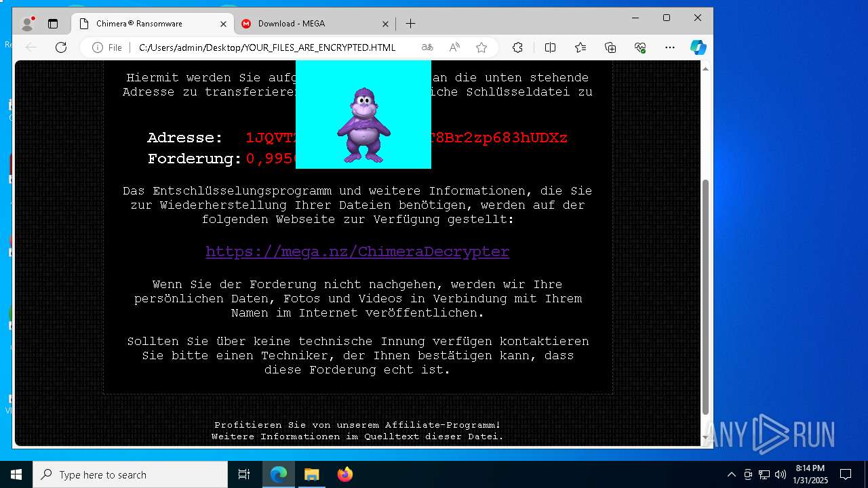
Task: Select the Affiliate-Programm footer text
Action: [x=357, y=425]
